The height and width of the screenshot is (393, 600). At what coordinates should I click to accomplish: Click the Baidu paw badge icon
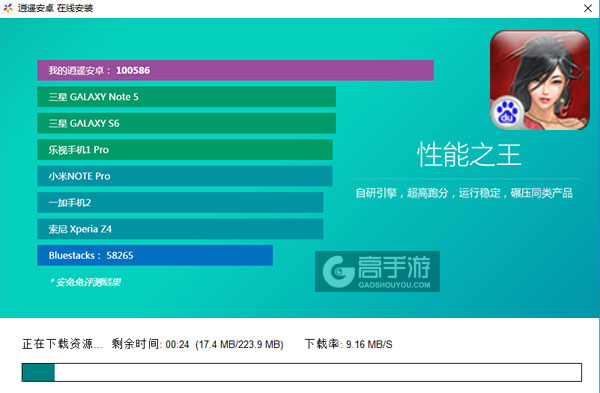point(507,113)
